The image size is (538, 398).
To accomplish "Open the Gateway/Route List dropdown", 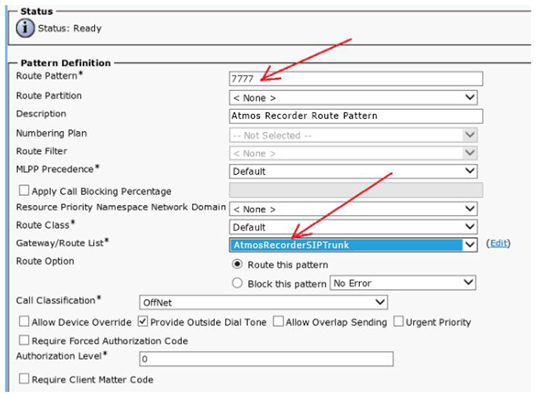I will (x=353, y=245).
